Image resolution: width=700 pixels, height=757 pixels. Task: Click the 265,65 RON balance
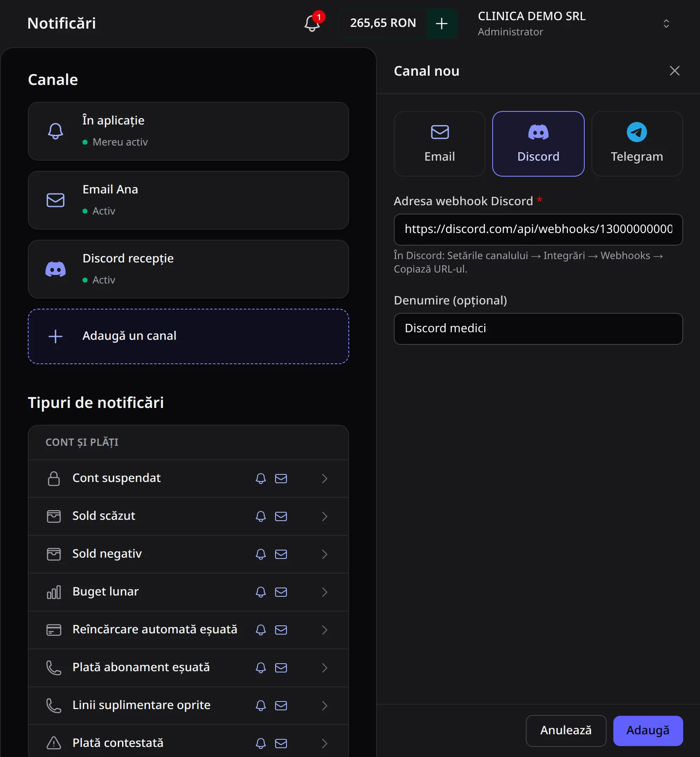pyautogui.click(x=383, y=23)
